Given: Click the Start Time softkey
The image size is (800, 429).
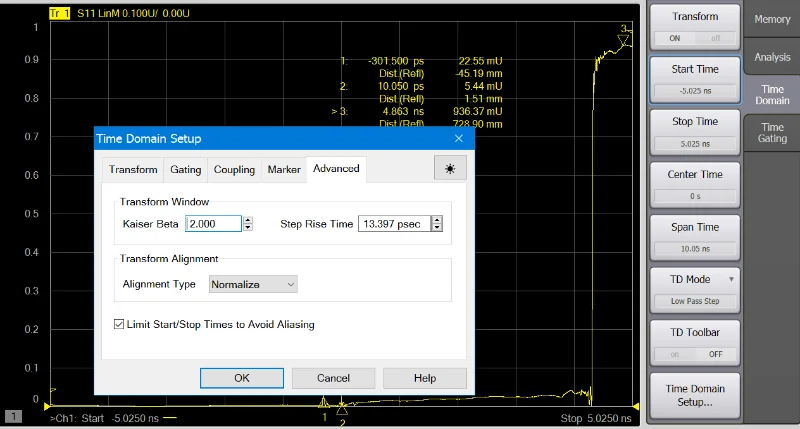Looking at the screenshot, I should [695, 80].
